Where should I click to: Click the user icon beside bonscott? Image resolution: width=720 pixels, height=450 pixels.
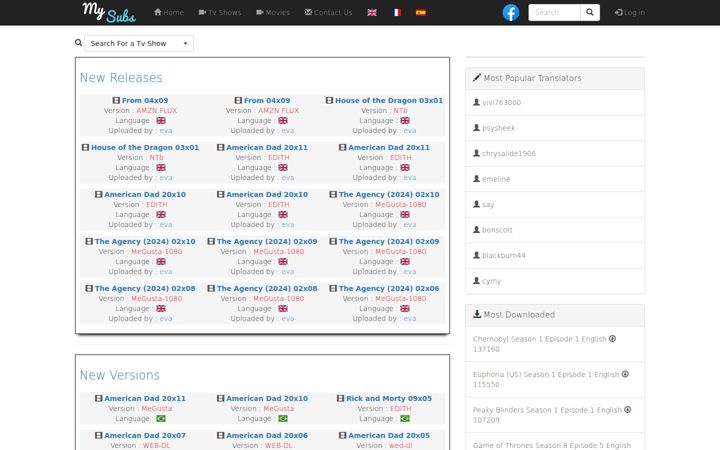click(x=476, y=230)
